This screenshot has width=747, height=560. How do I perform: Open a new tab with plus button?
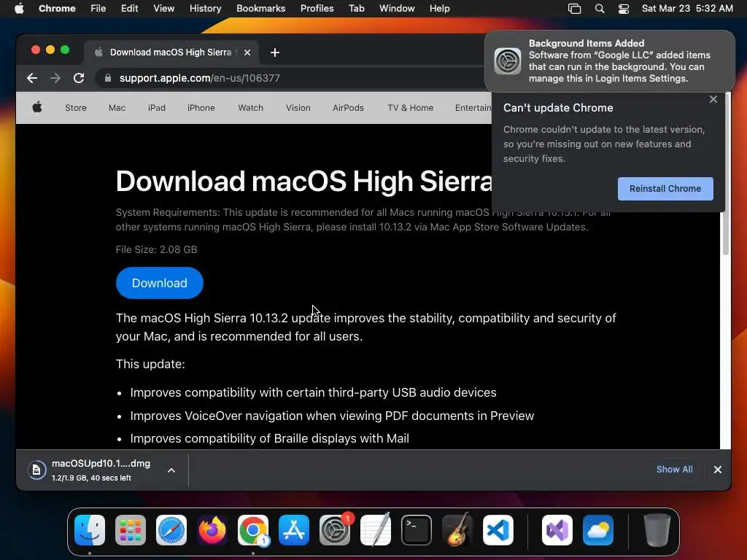275,52
